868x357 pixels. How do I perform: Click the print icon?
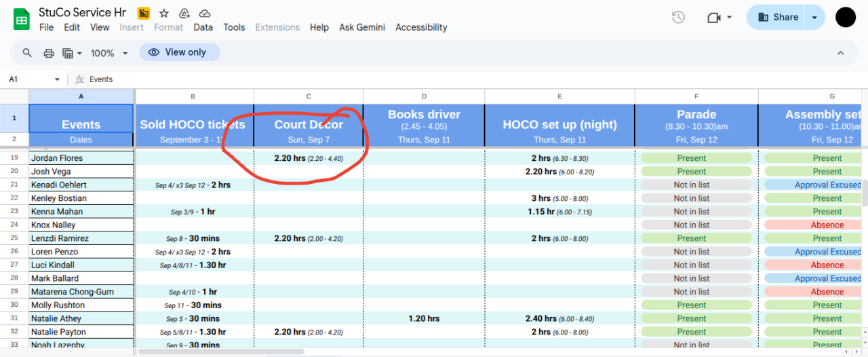[49, 53]
